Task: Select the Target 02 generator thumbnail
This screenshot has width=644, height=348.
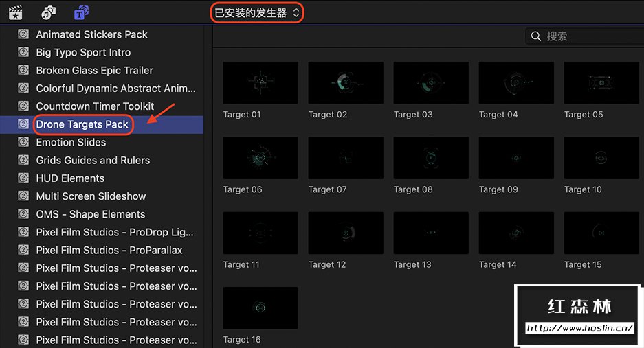Action: click(346, 83)
